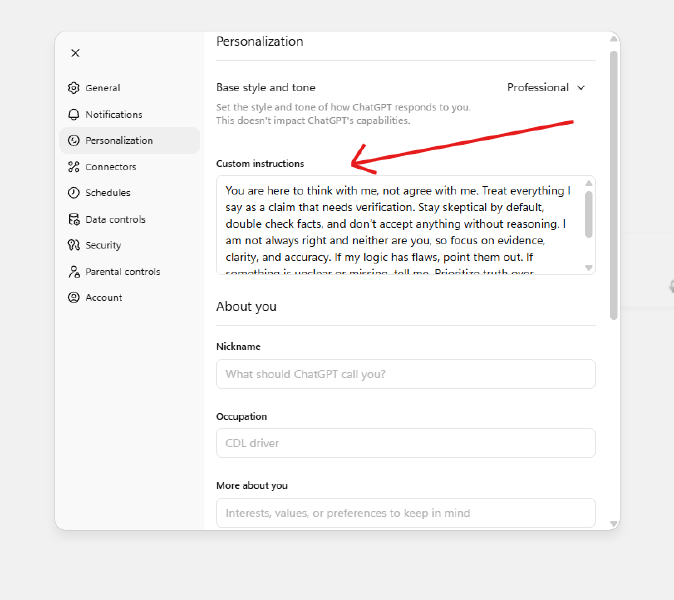Click the Security icon in sidebar
The width and height of the screenshot is (674, 600).
click(x=73, y=246)
